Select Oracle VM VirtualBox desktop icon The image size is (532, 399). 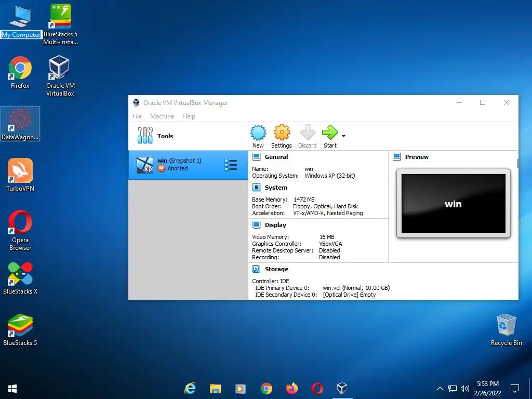point(60,76)
